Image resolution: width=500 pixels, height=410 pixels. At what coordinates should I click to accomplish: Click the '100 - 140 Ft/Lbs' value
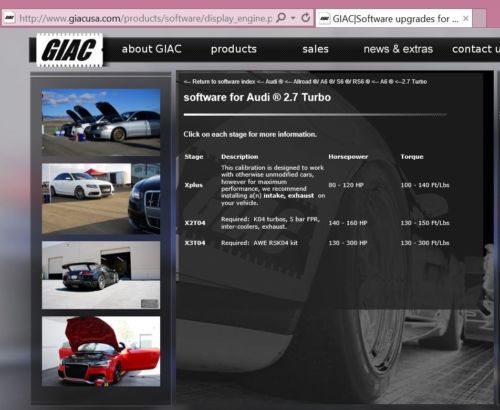click(425, 185)
